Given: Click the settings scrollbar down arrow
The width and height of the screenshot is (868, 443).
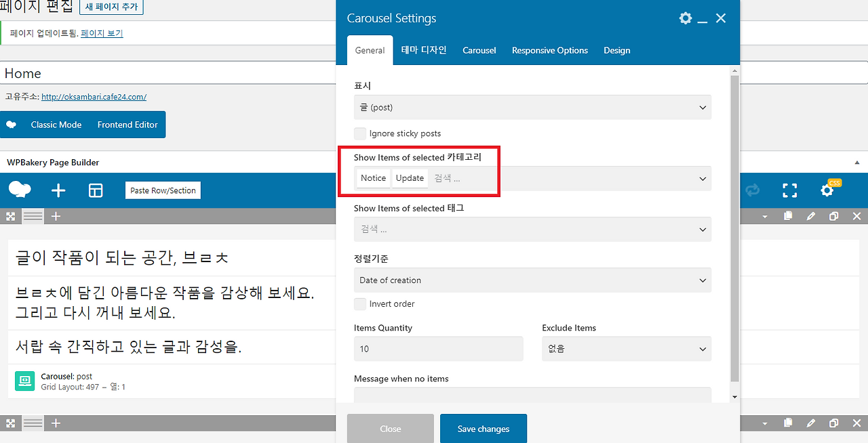Looking at the screenshot, I should pos(735,397).
